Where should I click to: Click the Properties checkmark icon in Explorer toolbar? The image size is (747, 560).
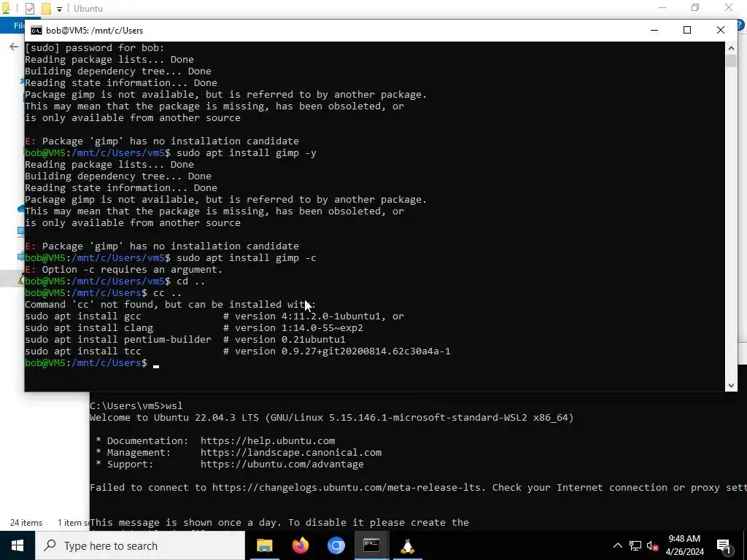click(x=29, y=9)
